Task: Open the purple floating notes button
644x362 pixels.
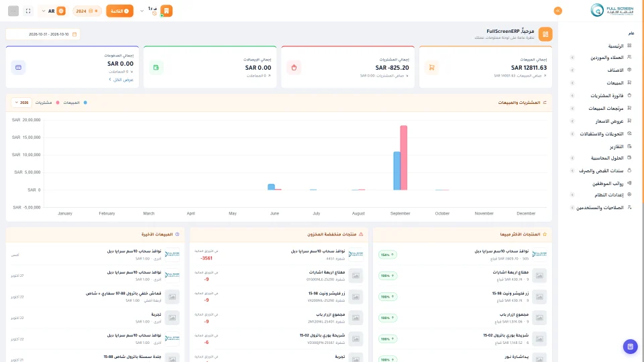Action: 630,347
